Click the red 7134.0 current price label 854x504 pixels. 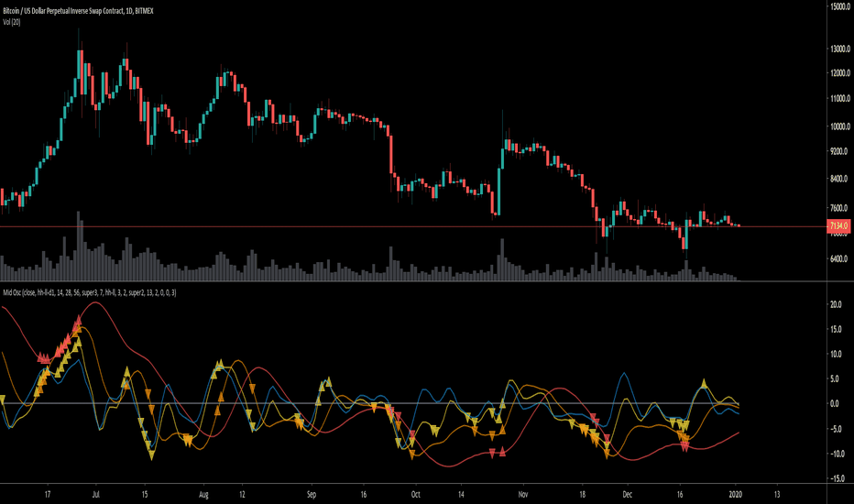(838, 225)
